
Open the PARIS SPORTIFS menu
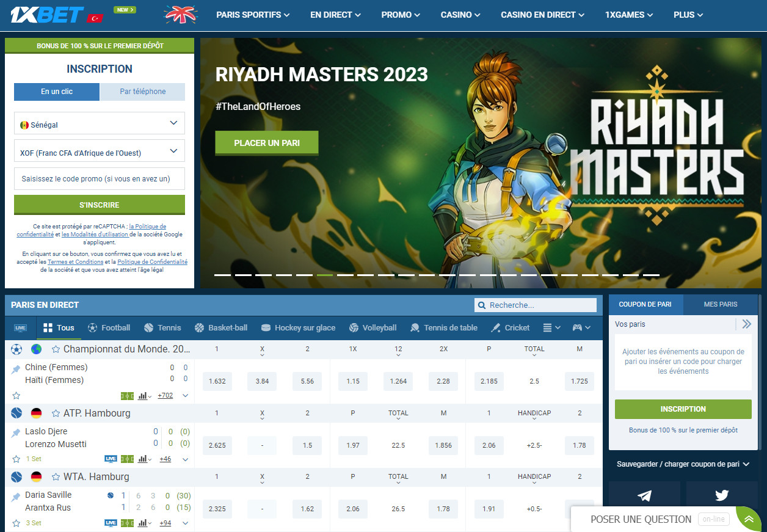coord(253,15)
